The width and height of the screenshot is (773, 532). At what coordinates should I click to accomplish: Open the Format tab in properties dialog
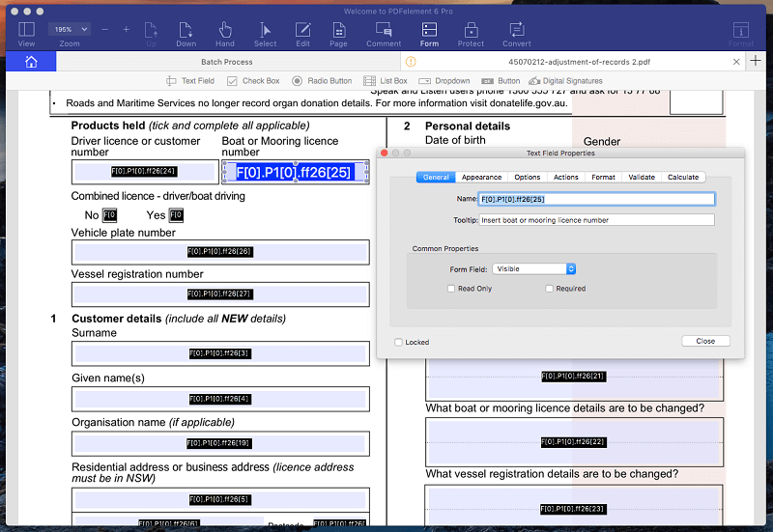pos(603,178)
